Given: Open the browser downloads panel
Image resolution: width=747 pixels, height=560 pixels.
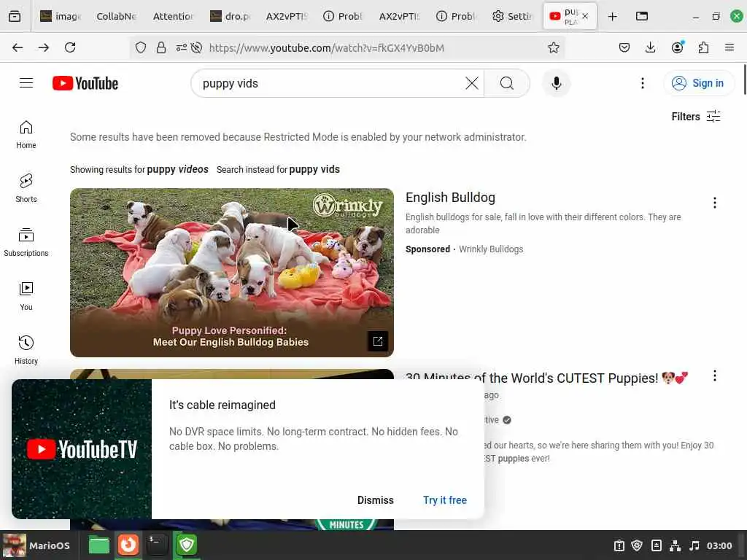Looking at the screenshot, I should click(x=650, y=47).
